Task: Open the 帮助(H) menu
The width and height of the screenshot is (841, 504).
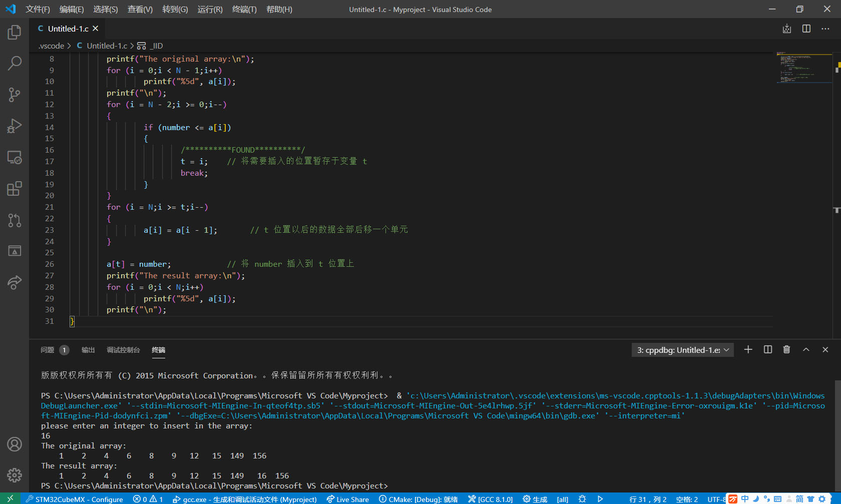Action: [x=279, y=9]
